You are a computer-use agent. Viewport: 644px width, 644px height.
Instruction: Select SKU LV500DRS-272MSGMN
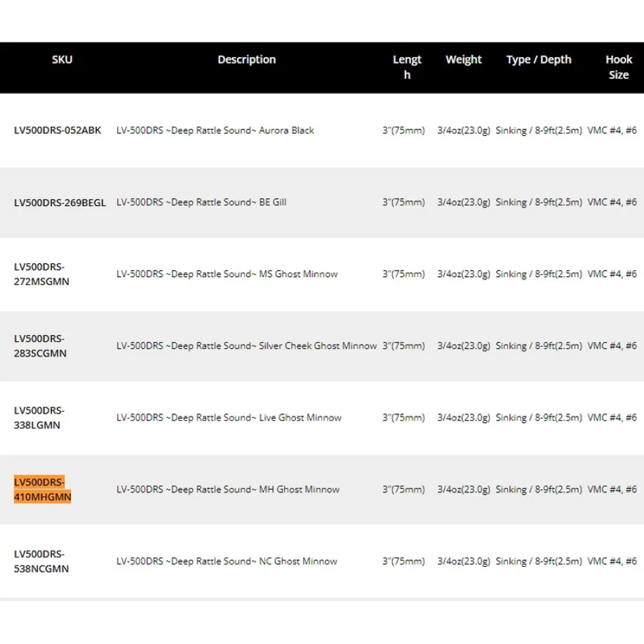(41, 274)
